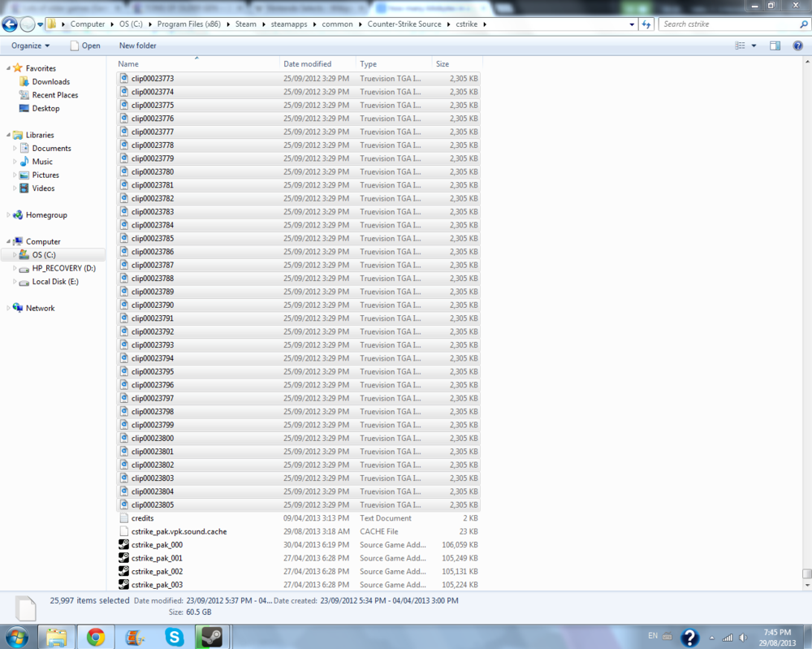
Task: Select the clip00023800 file icon
Action: tap(123, 438)
